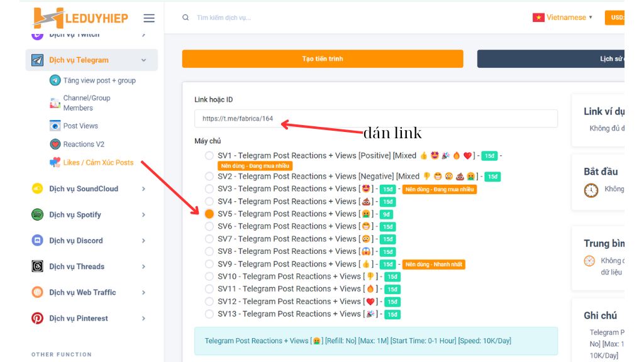The image size is (644, 362).
Task: Select SV1 Positive Mixed reactions server
Action: pos(209,156)
